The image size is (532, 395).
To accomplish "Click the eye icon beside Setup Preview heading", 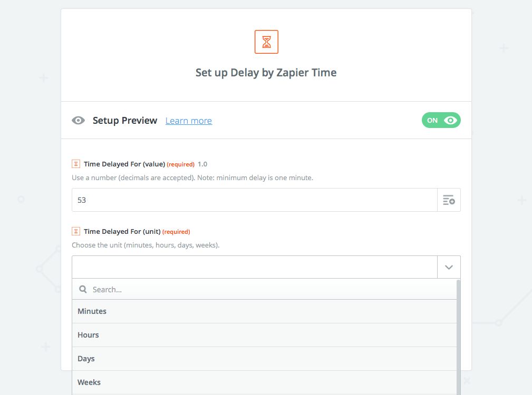I will point(79,121).
